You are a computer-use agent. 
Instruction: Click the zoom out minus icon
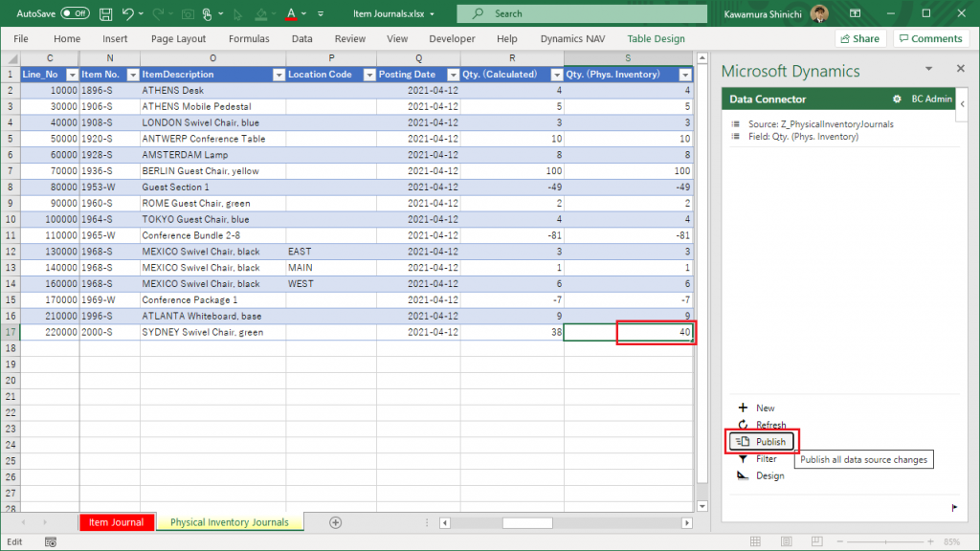pyautogui.click(x=840, y=541)
